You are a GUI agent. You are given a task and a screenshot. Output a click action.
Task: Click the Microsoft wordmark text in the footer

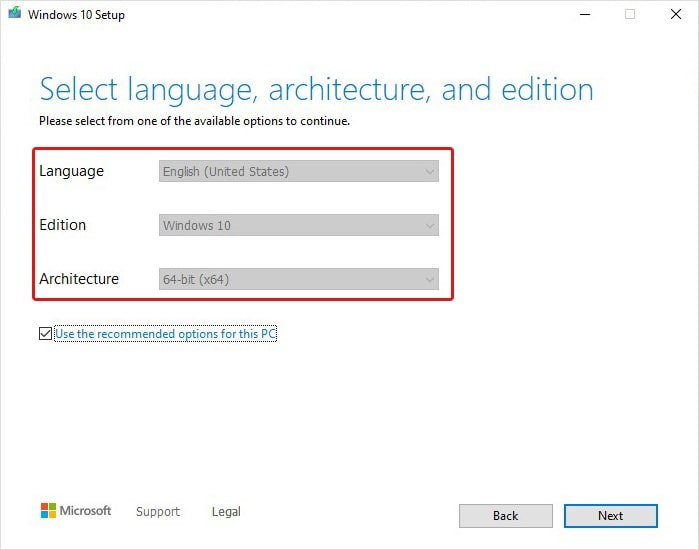pyautogui.click(x=86, y=511)
